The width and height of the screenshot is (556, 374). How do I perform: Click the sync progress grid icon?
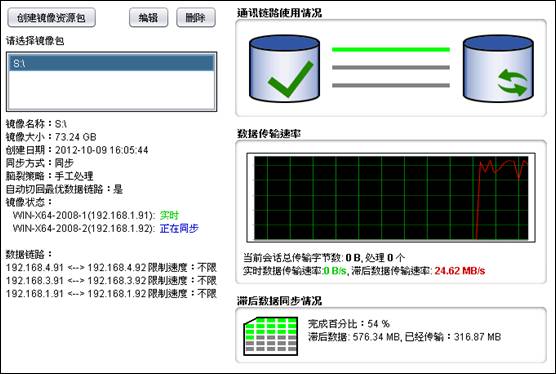271,336
